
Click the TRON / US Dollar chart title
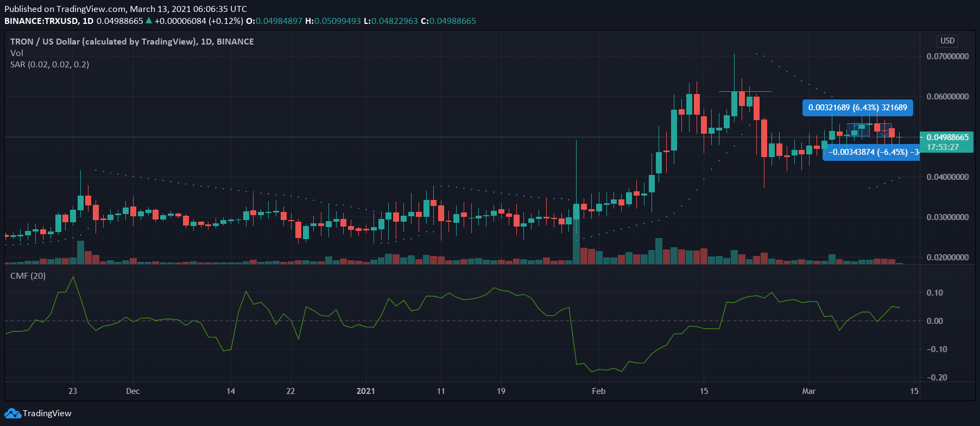tap(132, 41)
